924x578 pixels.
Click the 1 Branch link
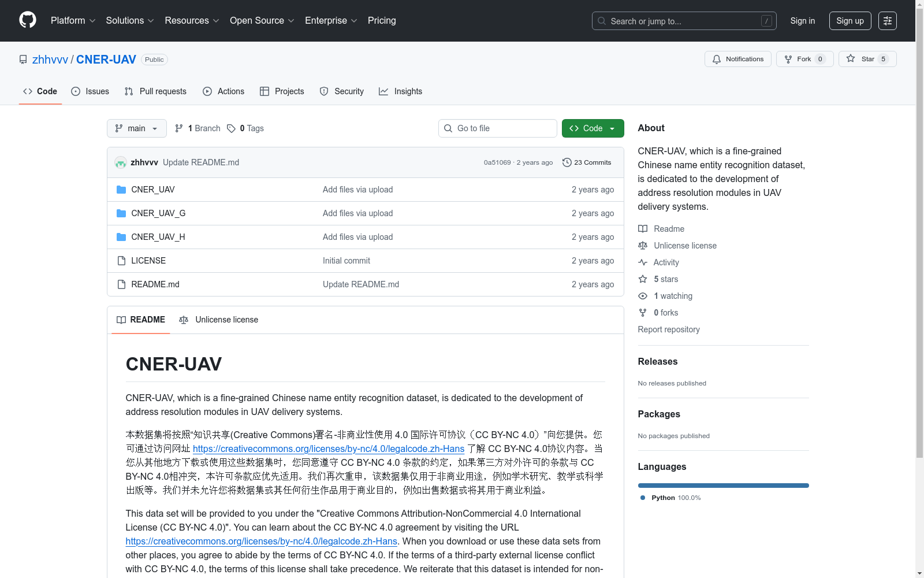[198, 128]
